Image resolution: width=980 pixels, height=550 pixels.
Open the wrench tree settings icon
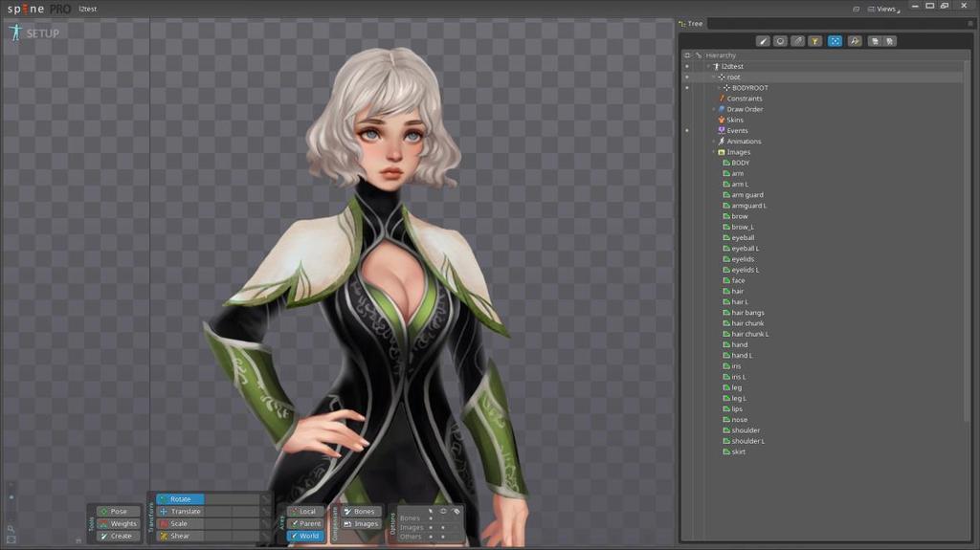(x=855, y=41)
